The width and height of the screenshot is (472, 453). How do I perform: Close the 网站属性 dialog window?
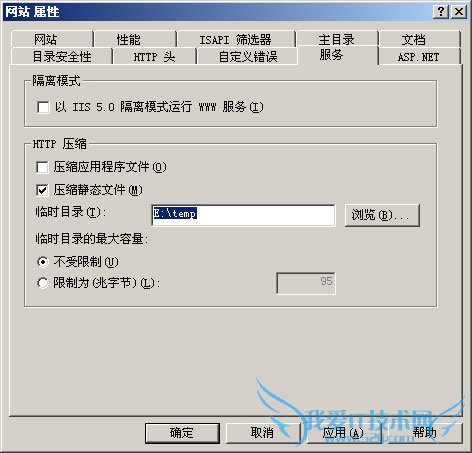pyautogui.click(x=459, y=12)
